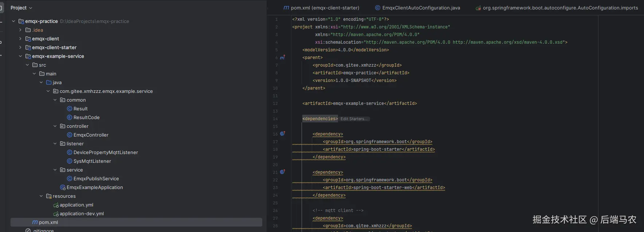Select the controller package row label
Viewport: 644px width, 232px height.
[x=78, y=126]
